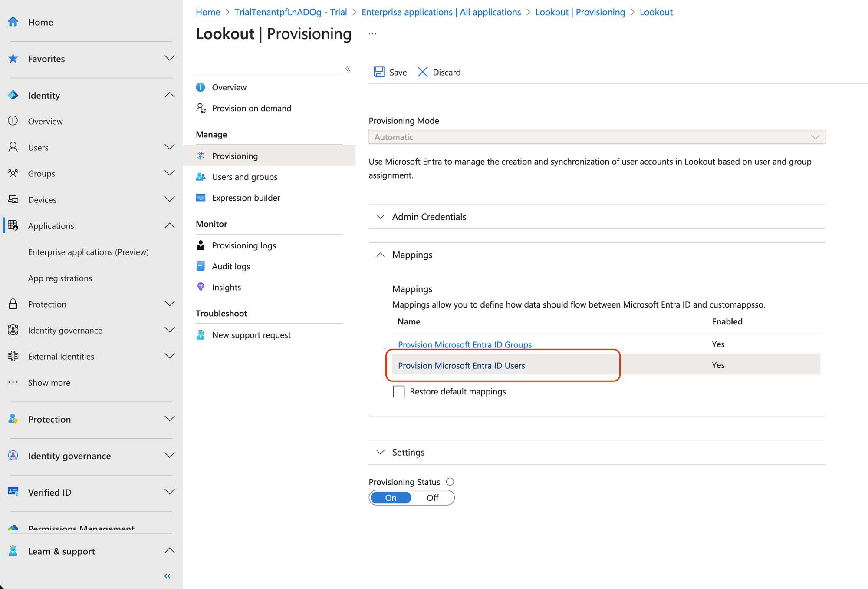Click Enterprise applications breadcrumb link
Image resolution: width=868 pixels, height=589 pixels.
(441, 12)
